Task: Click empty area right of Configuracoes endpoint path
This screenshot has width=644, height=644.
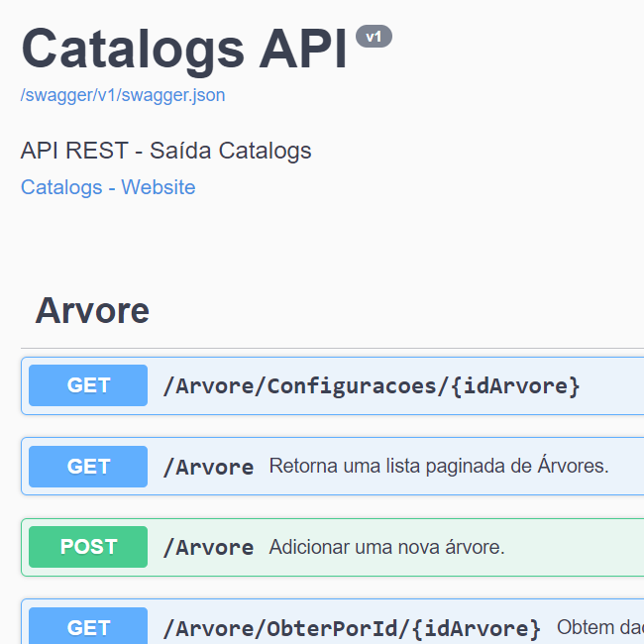Action: 612,385
